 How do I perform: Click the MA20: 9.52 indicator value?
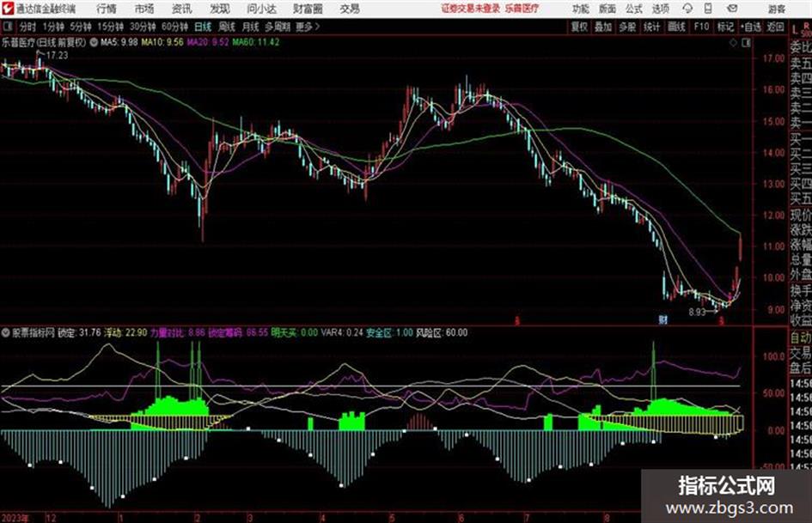coord(208,42)
